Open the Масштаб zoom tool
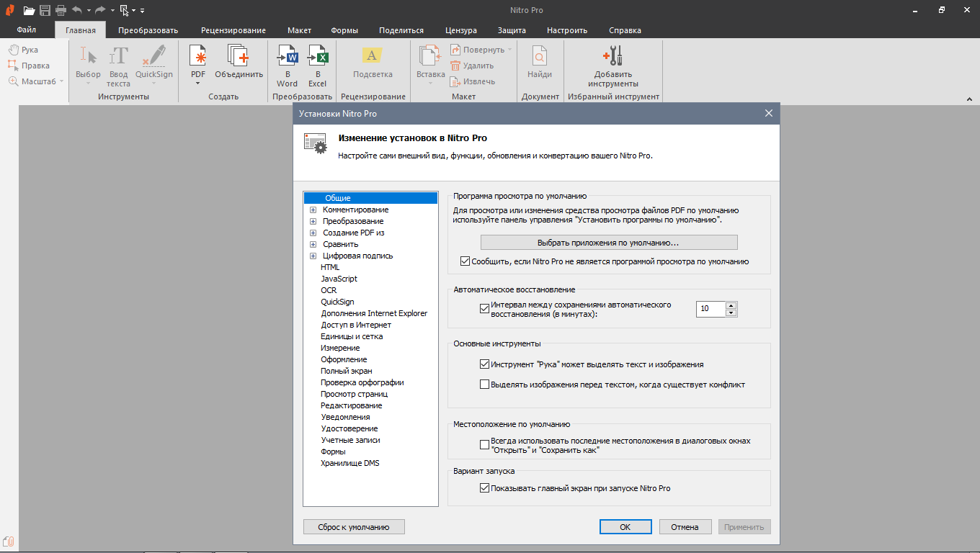The height and width of the screenshot is (553, 980). [x=36, y=81]
